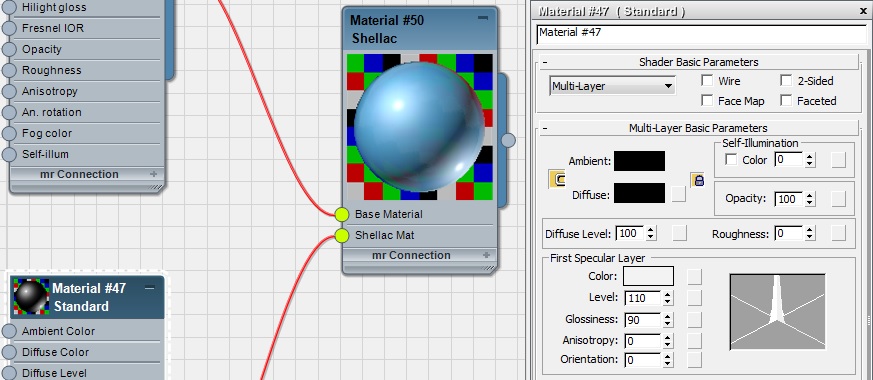Click the Glossiness map button
The height and width of the screenshot is (380, 873).
point(694,320)
